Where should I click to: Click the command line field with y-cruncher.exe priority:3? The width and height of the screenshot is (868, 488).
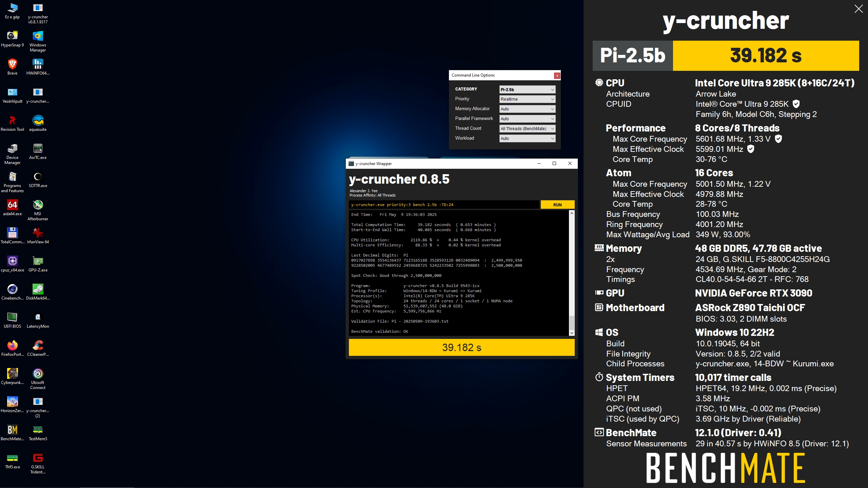pos(444,205)
